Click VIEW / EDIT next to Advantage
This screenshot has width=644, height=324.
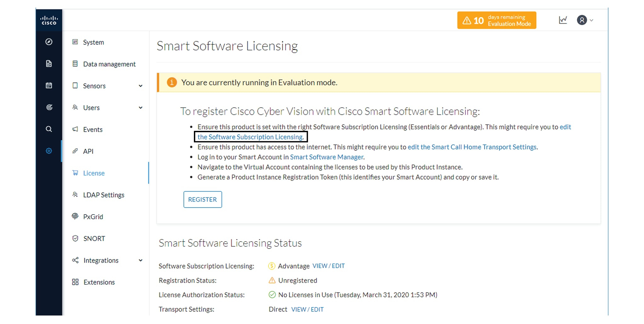click(x=329, y=266)
